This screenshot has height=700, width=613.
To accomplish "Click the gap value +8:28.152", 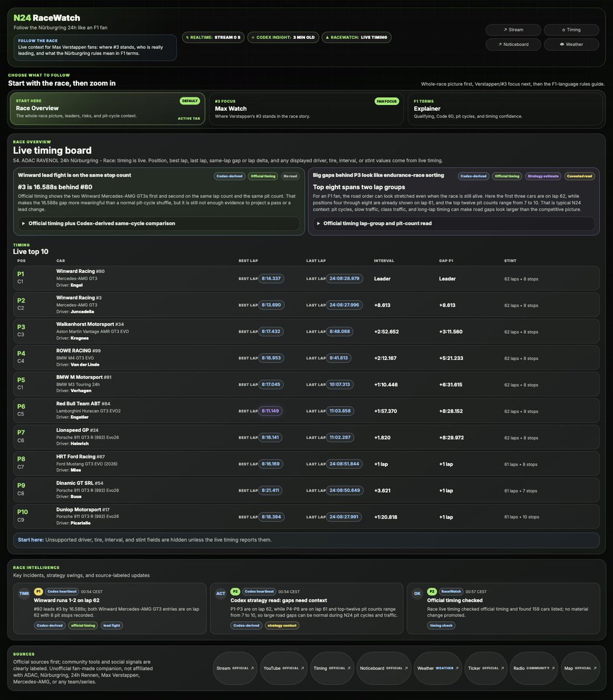I will tap(451, 411).
